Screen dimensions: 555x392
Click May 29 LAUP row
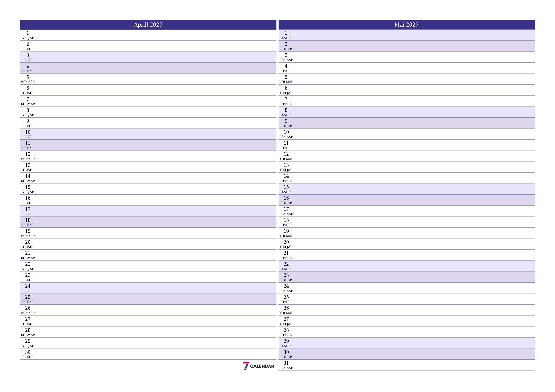click(x=407, y=343)
